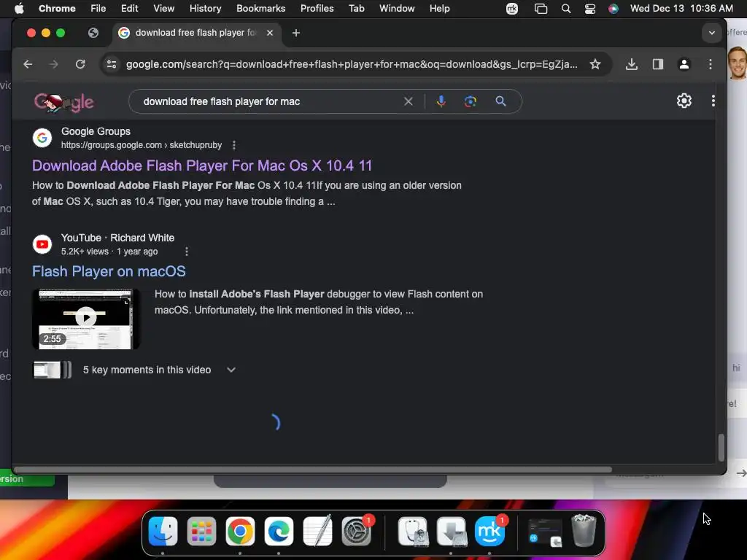
Task: Open Stage Manager windows icon in menu bar
Action: click(x=541, y=9)
